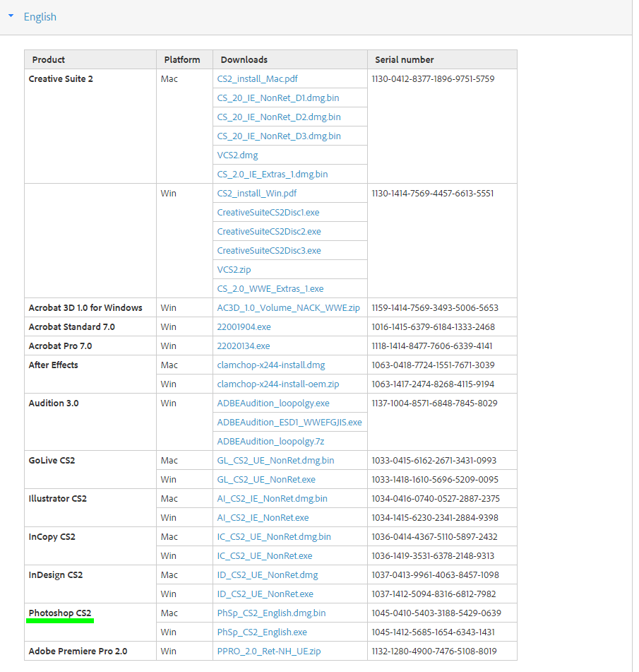639x672 pixels.
Task: Download PhSp_CS2_English.dmg.bin
Action: click(x=271, y=613)
